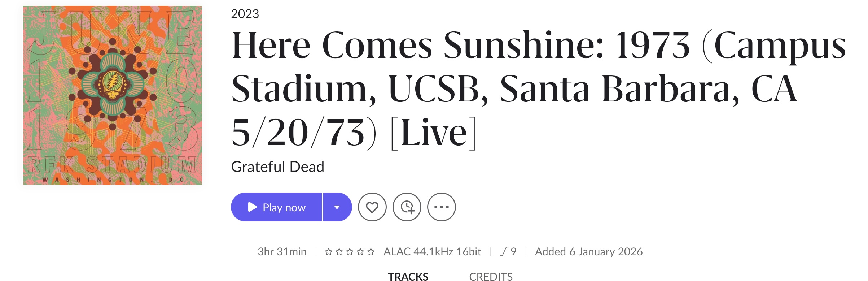
Task: Click the RFK Stadium album cover art
Action: point(113,95)
